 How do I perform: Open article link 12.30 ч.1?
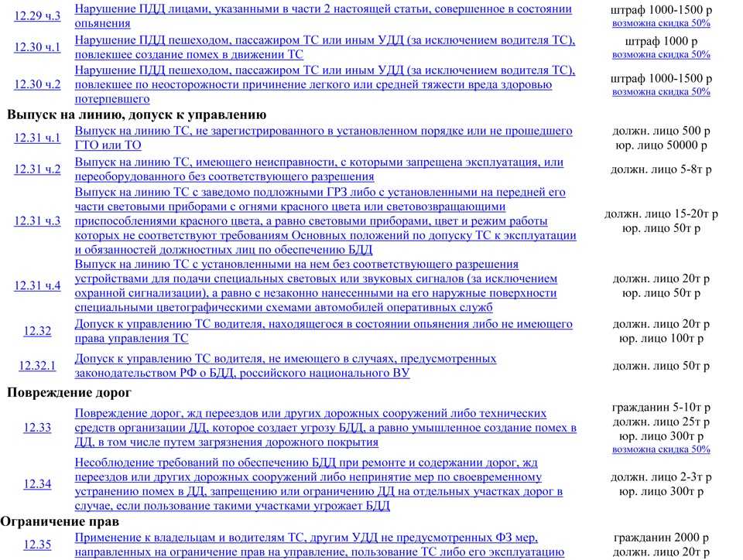point(37,47)
